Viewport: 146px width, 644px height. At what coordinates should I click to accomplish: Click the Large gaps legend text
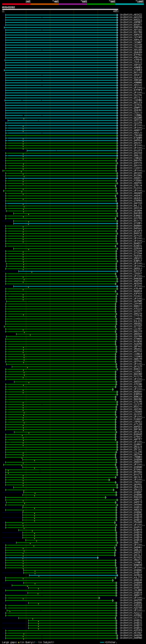[x=28, y=642]
